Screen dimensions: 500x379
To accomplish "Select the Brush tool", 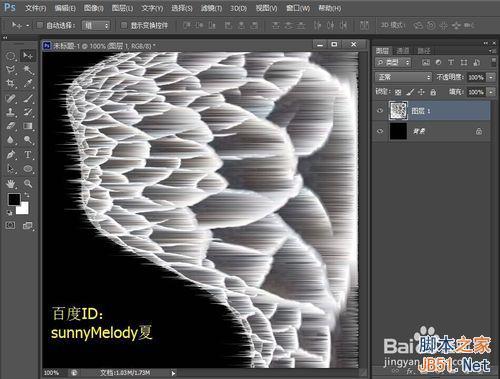I will [x=28, y=98].
